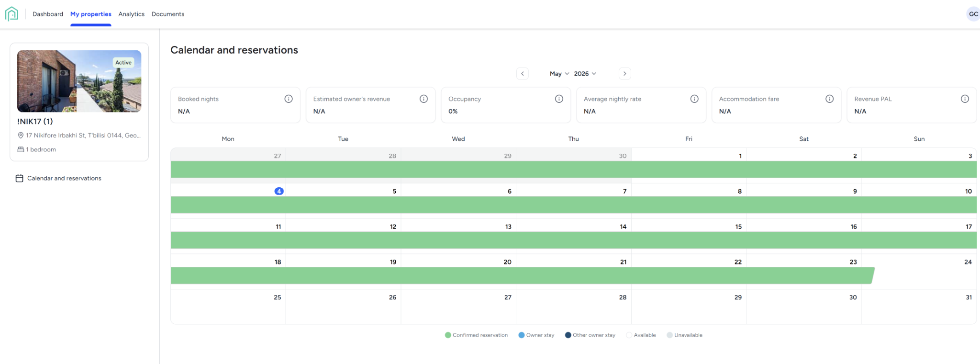This screenshot has height=364, width=980.
Task: Click the 17 Nikifore Irbakhi St address text
Action: point(83,136)
